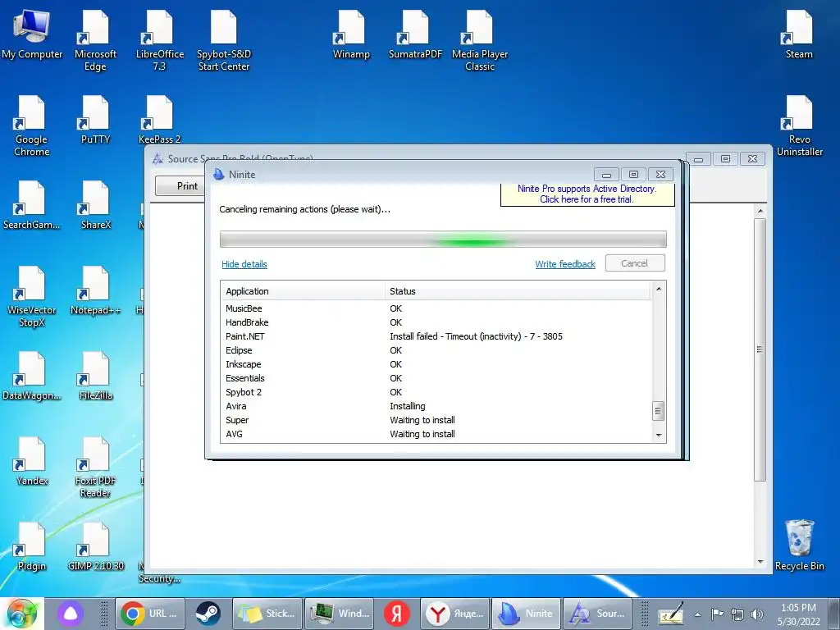Viewport: 840px width, 630px height.
Task: Open the My Computer desktop icon
Action: [x=32, y=34]
